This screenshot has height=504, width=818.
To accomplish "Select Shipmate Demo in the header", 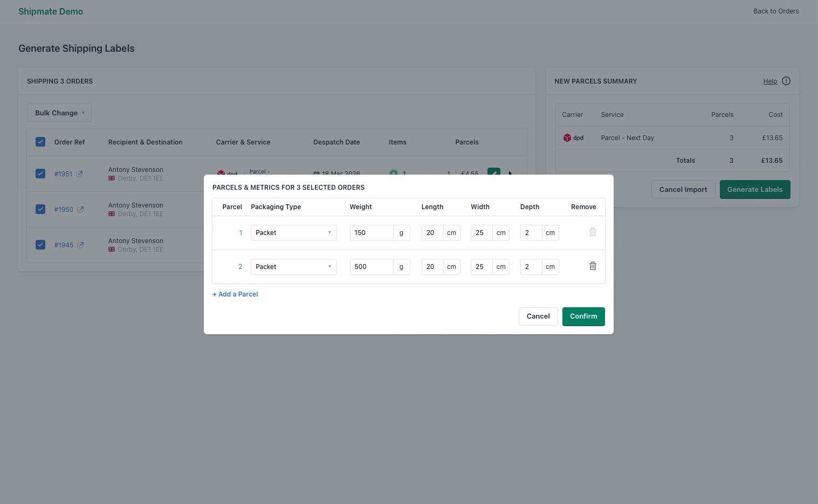I will click(x=51, y=11).
